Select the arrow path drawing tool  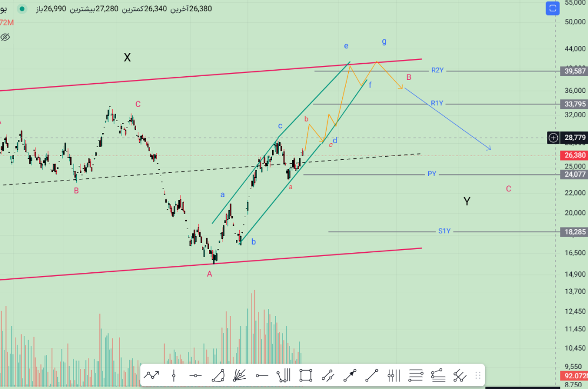pos(152,375)
